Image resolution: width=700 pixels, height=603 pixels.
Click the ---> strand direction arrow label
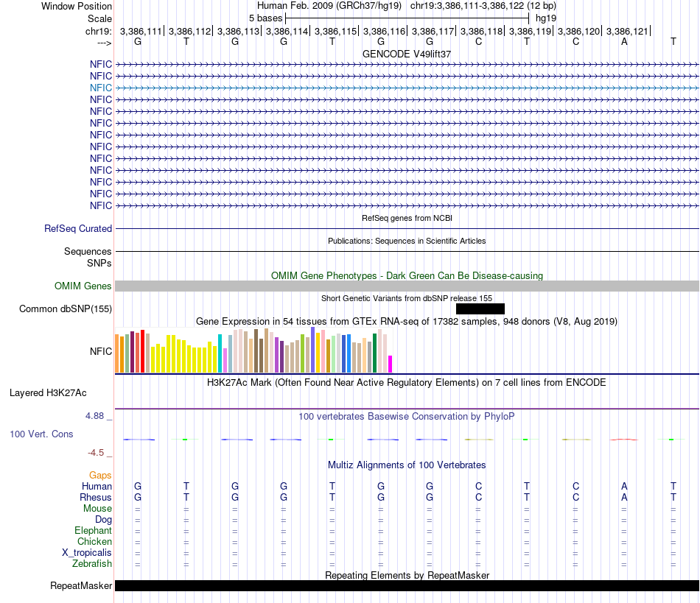click(x=105, y=43)
